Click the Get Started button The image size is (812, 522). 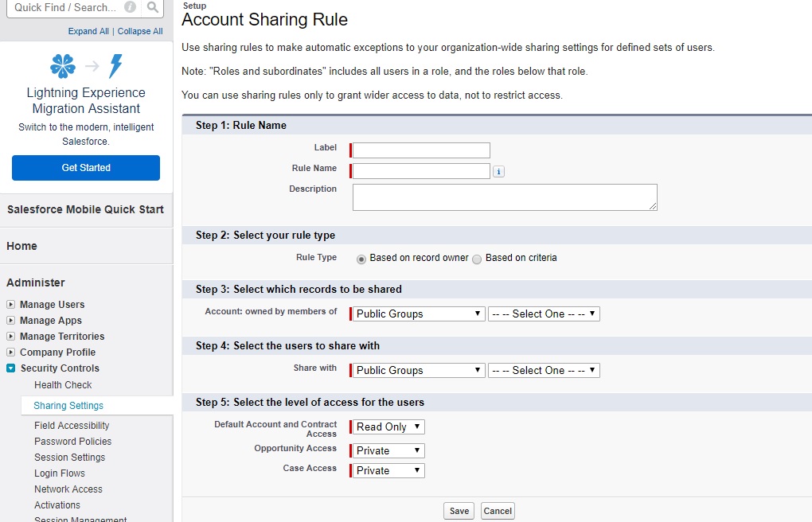(85, 168)
